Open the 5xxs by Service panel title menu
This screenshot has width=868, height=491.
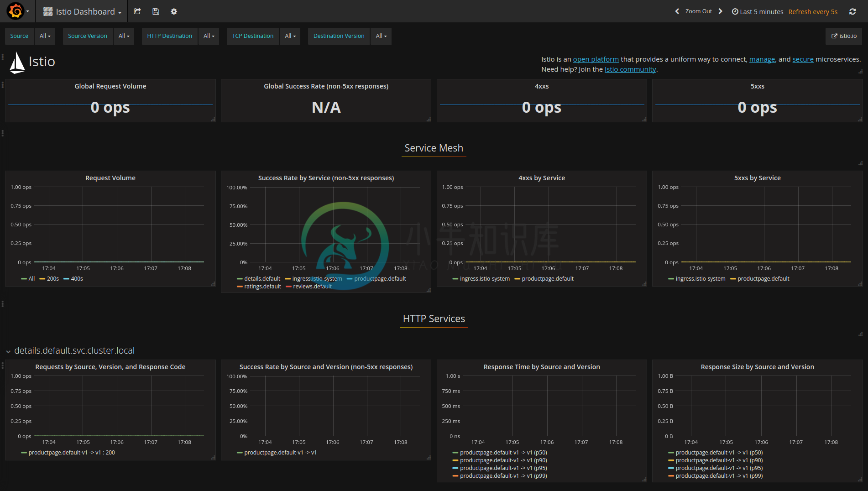coord(757,178)
